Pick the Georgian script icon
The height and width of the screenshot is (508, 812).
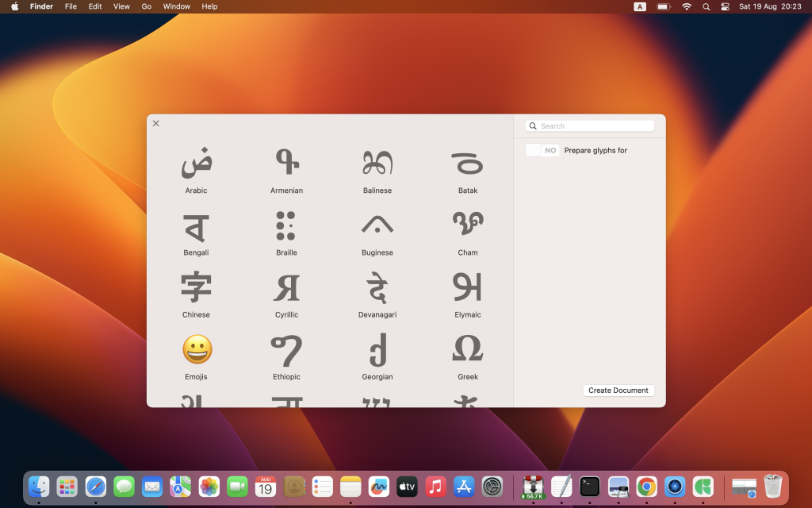tap(377, 350)
